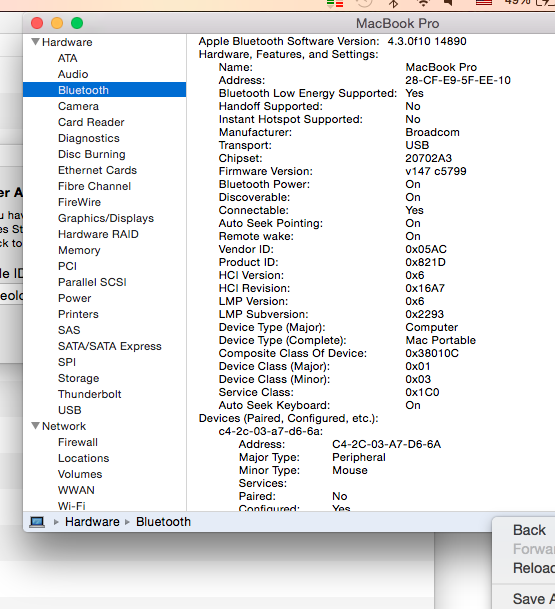Open the FireWire entry
Image resolution: width=555 pixels, height=609 pixels.
[80, 202]
